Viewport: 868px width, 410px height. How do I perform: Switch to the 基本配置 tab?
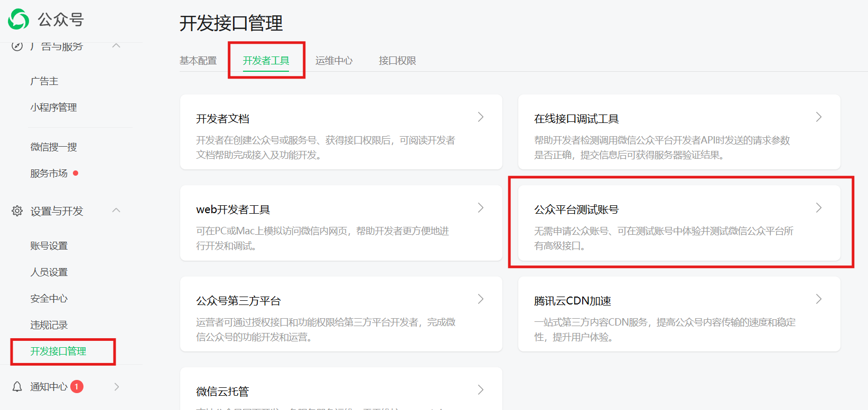coord(198,61)
